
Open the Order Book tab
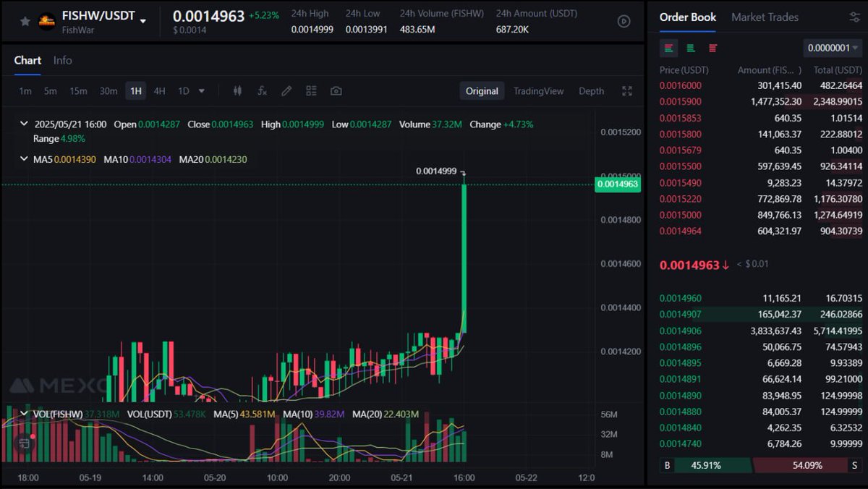coord(688,17)
